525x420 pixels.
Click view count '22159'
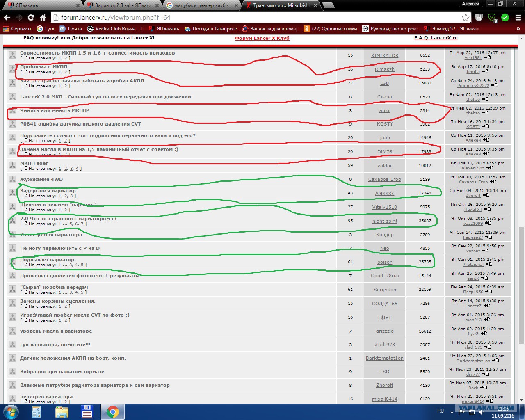[425, 290]
